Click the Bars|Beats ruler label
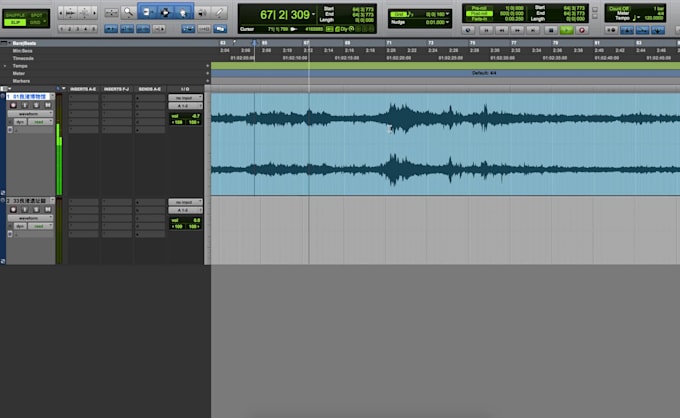Image resolution: width=680 pixels, height=418 pixels. coord(24,43)
